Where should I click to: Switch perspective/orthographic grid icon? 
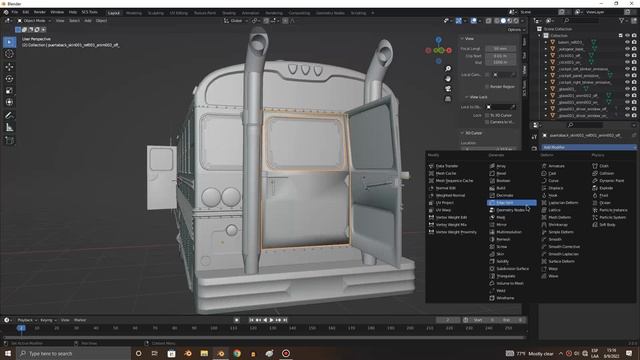tap(448, 99)
